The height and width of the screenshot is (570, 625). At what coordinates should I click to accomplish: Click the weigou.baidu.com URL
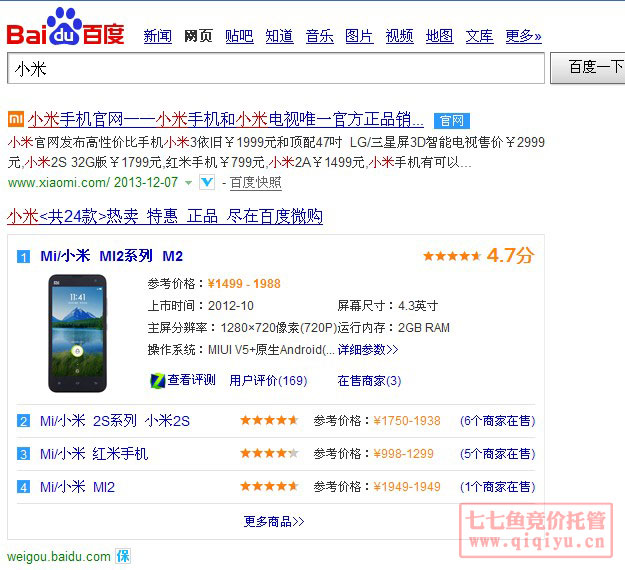pyautogui.click(x=59, y=556)
